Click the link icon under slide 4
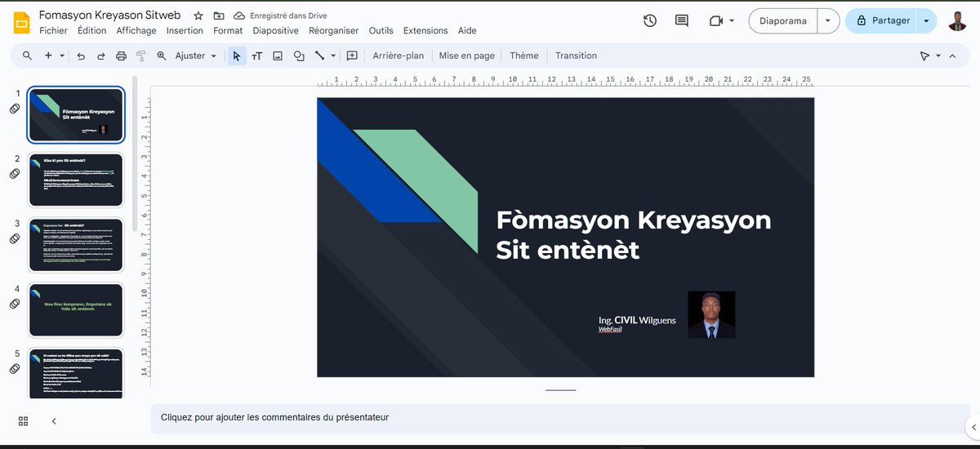Screen dimensions: 980x449 coord(15,304)
